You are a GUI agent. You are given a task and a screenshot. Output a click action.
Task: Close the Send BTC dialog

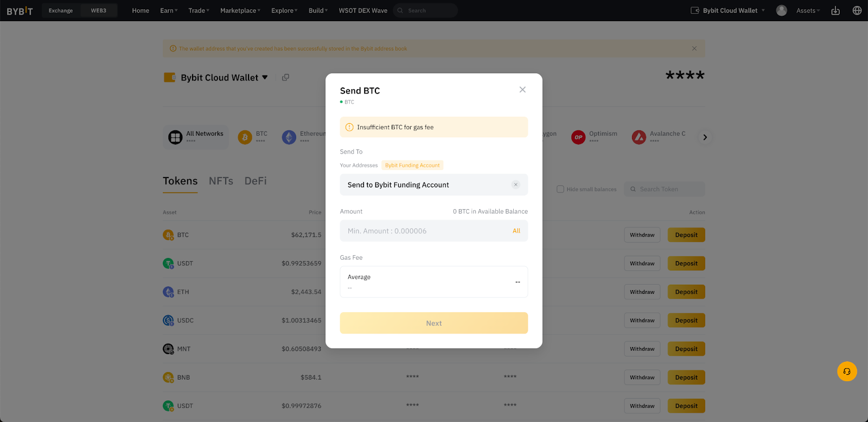(522, 90)
